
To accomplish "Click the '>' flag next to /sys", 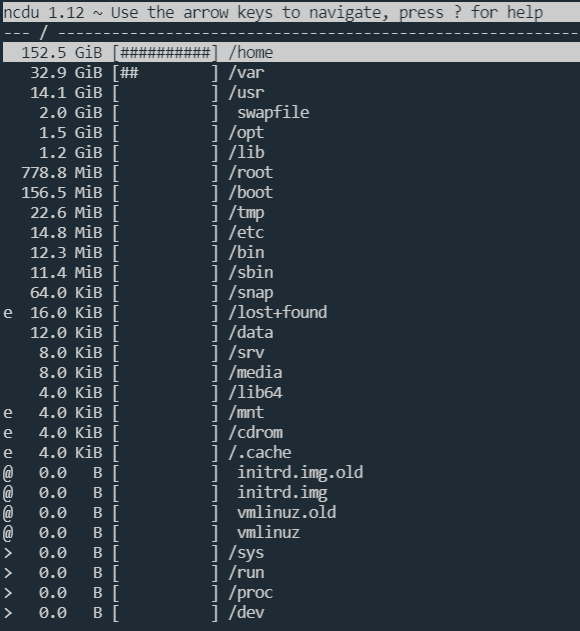I will [x=8, y=553].
